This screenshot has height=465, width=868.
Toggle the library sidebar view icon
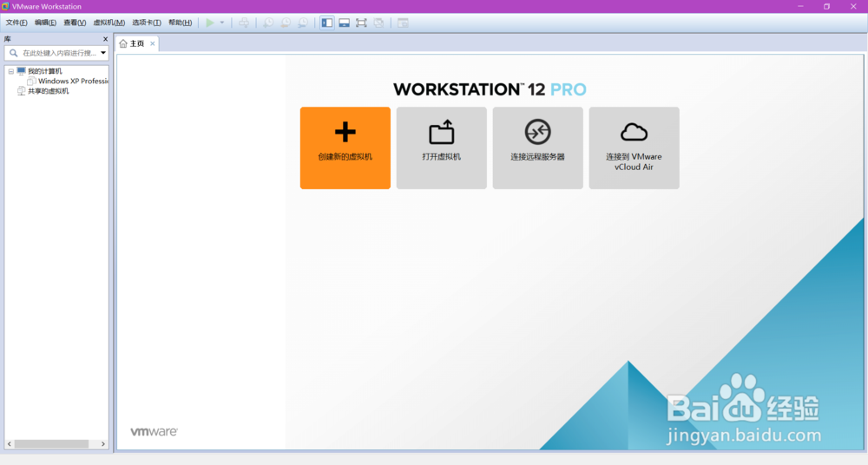point(327,23)
